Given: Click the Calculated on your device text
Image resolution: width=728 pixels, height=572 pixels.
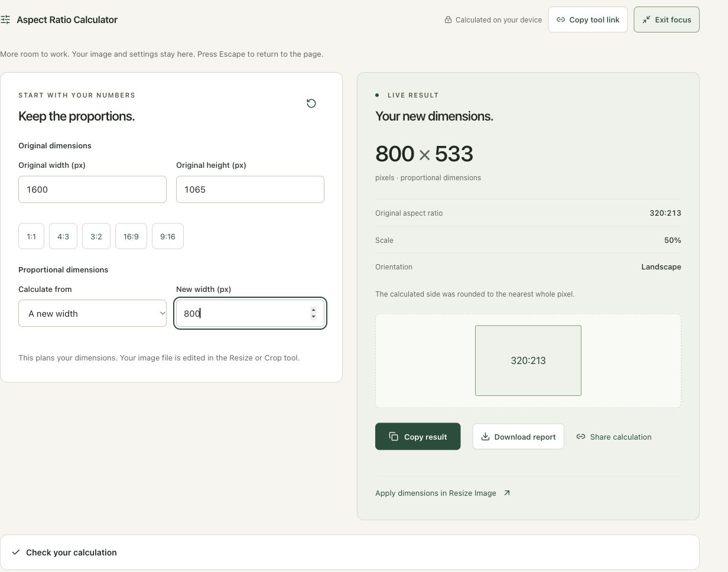Looking at the screenshot, I should (x=499, y=19).
